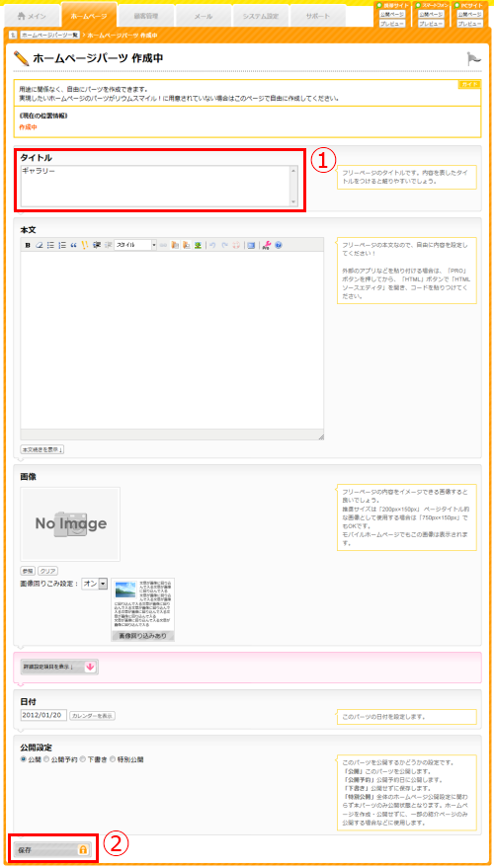Open the サポート tab
The image size is (494, 868).
pos(318,16)
